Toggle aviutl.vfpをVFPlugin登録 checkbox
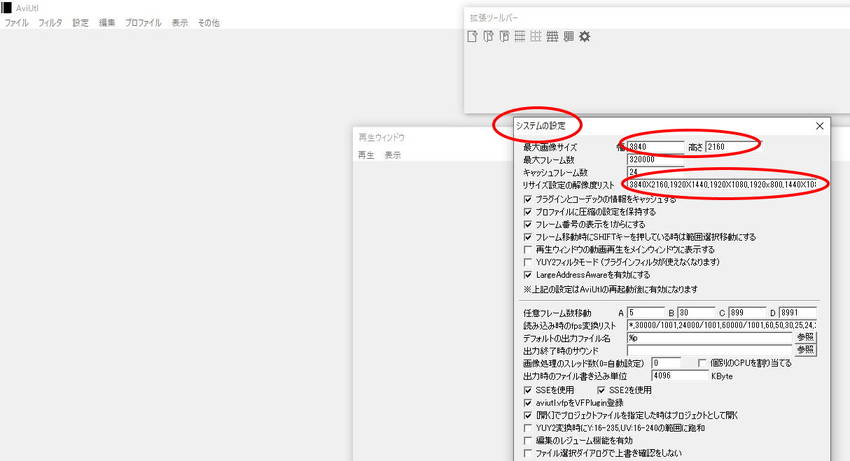The height and width of the screenshot is (461, 850). [x=527, y=403]
